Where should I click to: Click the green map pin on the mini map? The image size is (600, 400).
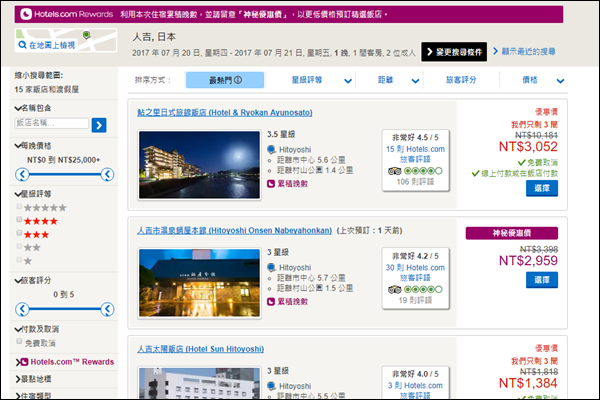coord(87,35)
